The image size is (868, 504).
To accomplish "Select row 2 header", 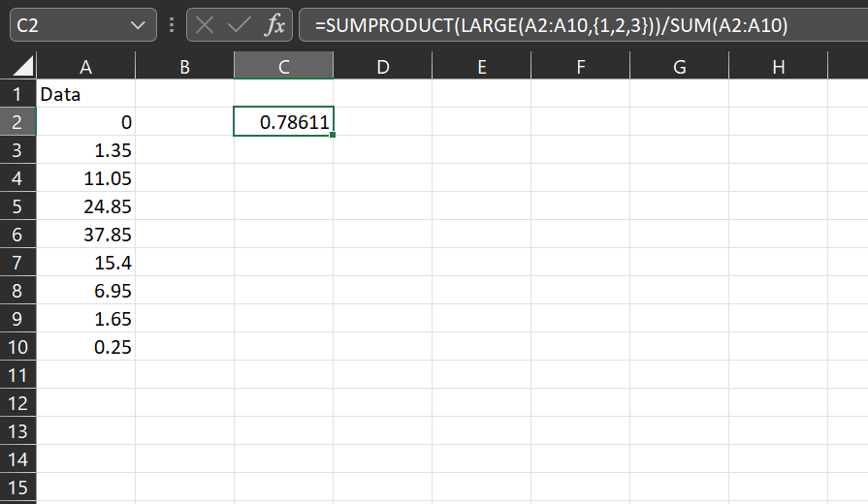I will (x=17, y=122).
